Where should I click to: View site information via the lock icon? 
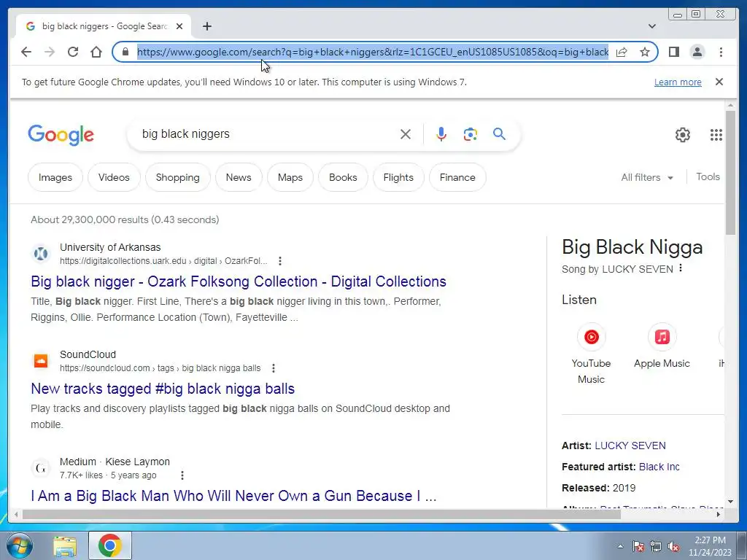point(125,52)
